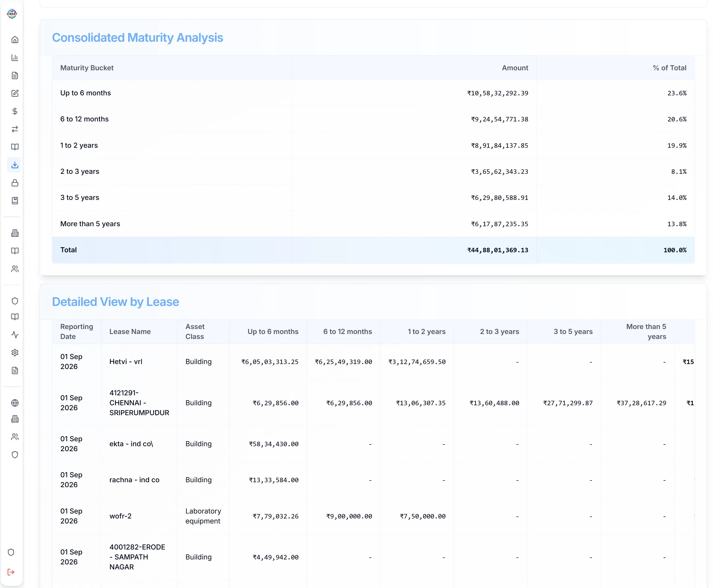The height and width of the screenshot is (588, 719).
Task: Click building icon just below globe icon
Action: pos(15,419)
